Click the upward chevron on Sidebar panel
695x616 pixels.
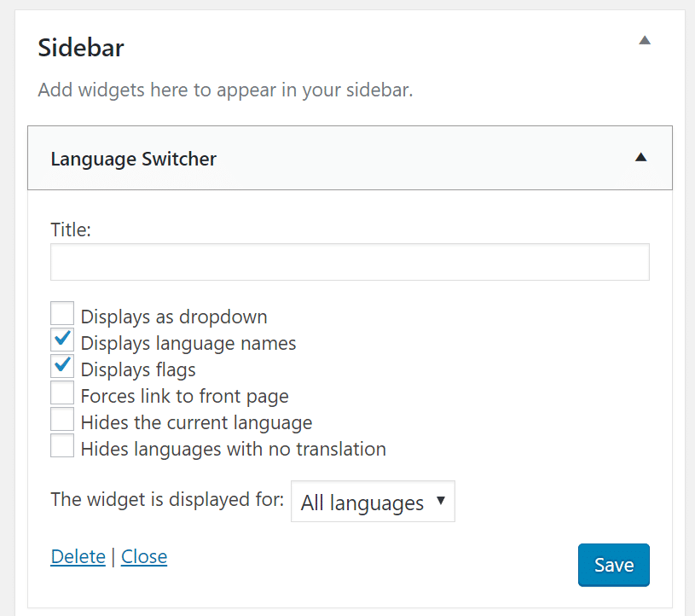pos(645,39)
